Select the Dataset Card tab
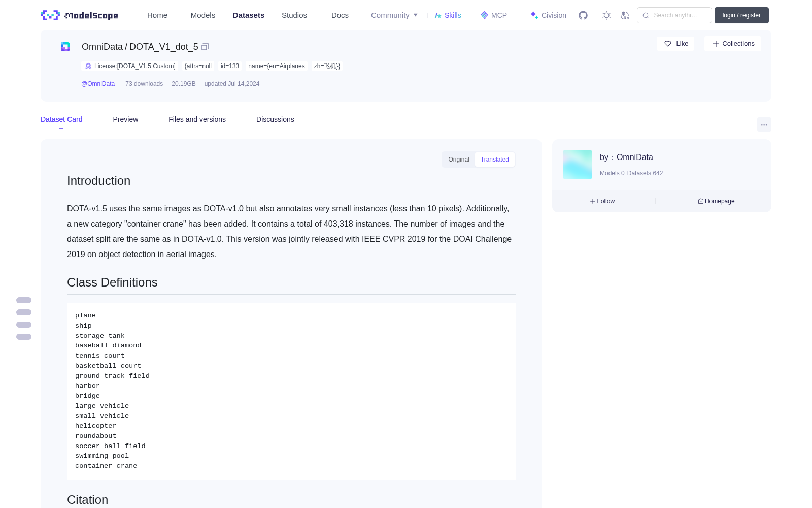Viewport: 812px width, 508px height. (x=61, y=119)
